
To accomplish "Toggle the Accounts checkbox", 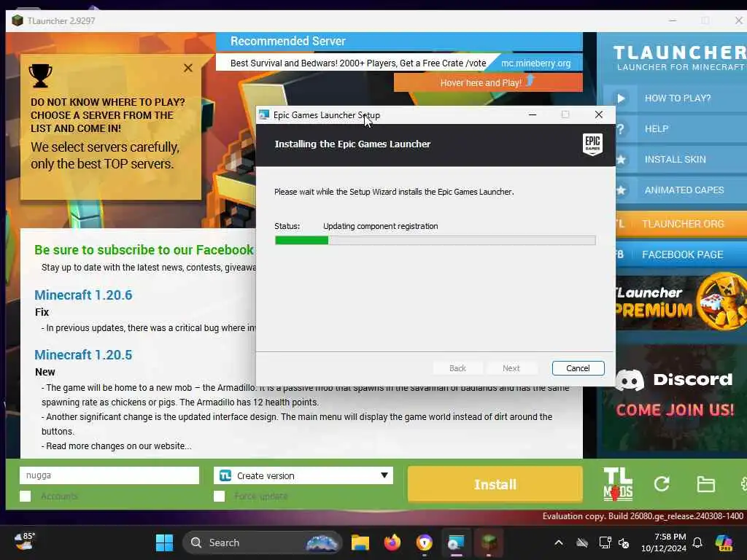I will point(26,496).
